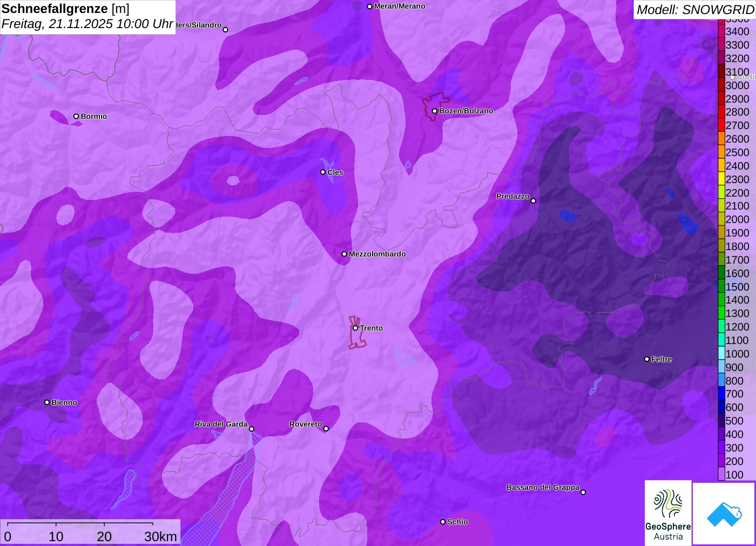Click the 1000 m legend color swatch
Screen dimensions: 756x546
721,353
